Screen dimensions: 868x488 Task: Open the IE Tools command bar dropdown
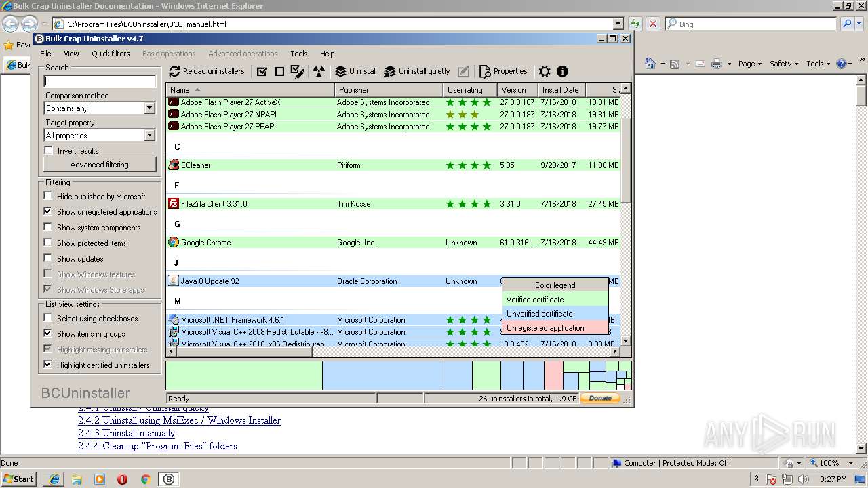click(x=818, y=64)
